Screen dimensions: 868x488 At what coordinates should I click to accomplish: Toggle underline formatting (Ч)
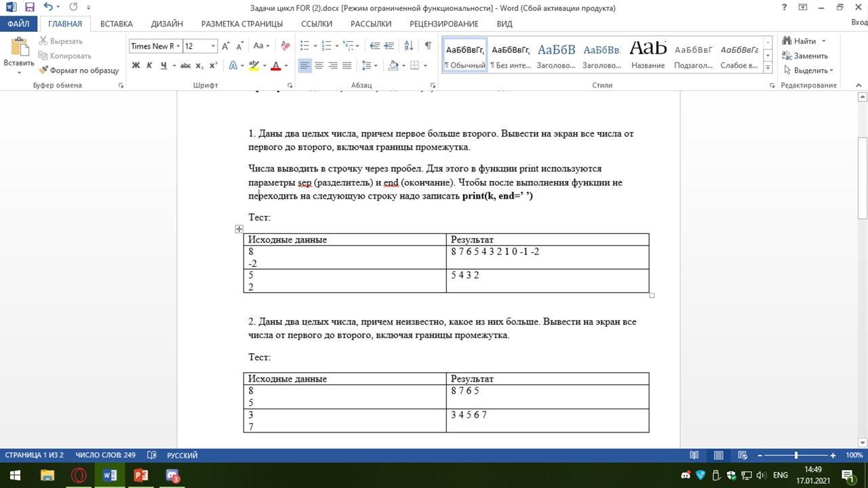[x=163, y=66]
